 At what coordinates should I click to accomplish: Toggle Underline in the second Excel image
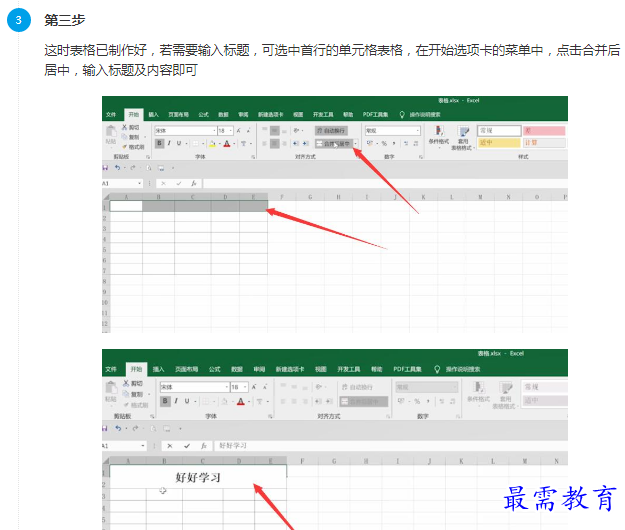click(x=187, y=401)
